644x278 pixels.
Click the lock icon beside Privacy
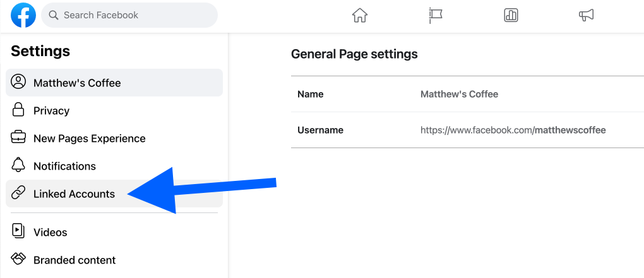[18, 110]
